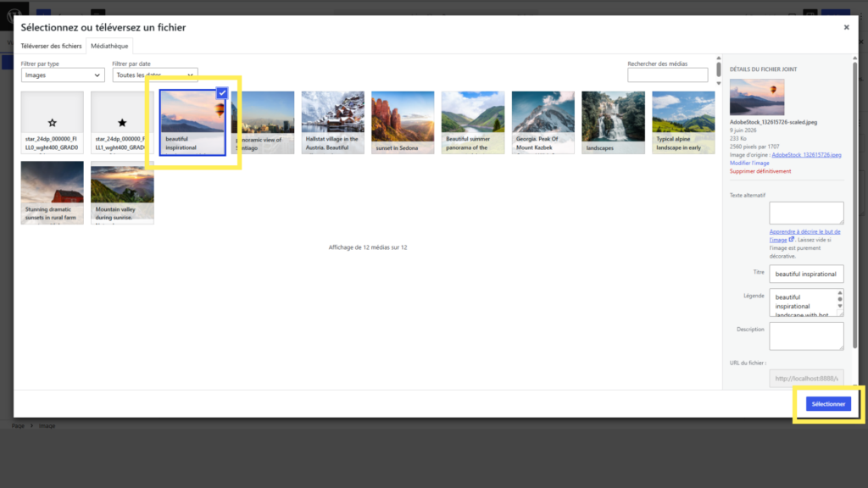Select the Mountain valley during sunrise image
Viewport: 868px width, 488px height.
tap(122, 192)
